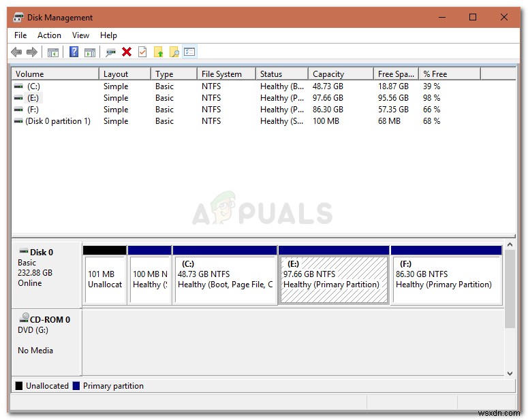Click the Back arrow toolbar icon
This screenshot has height=420, width=528.
(16, 52)
